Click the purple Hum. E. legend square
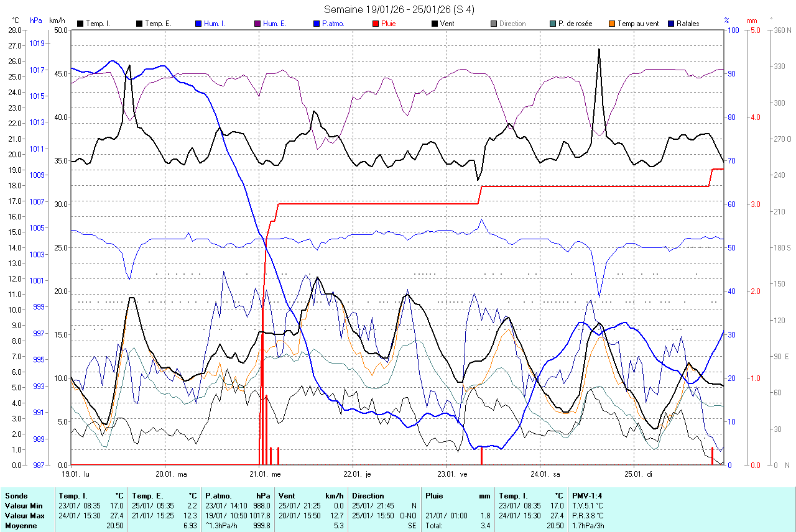Viewport: 796px width, 532px height. coord(257,24)
